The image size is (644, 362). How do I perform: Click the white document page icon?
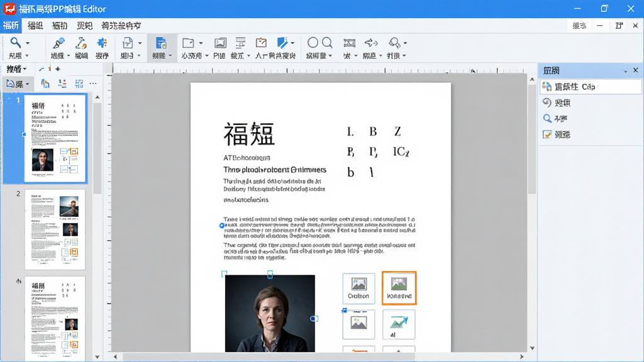128,43
